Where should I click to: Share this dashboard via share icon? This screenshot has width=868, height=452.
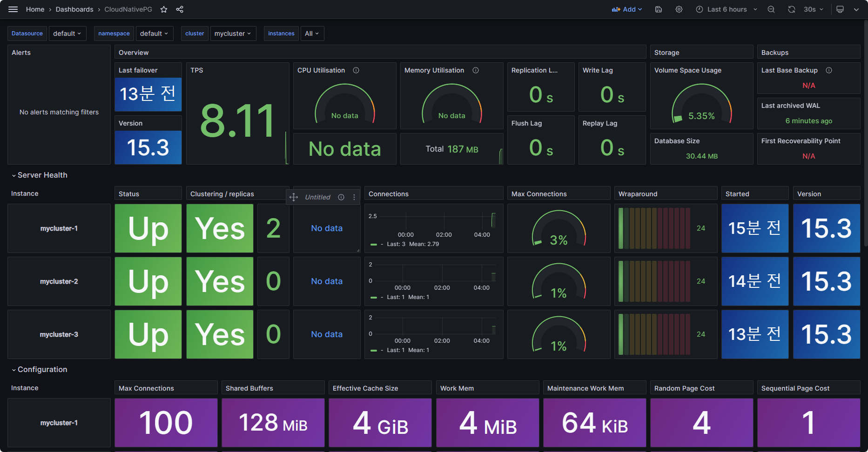point(180,9)
